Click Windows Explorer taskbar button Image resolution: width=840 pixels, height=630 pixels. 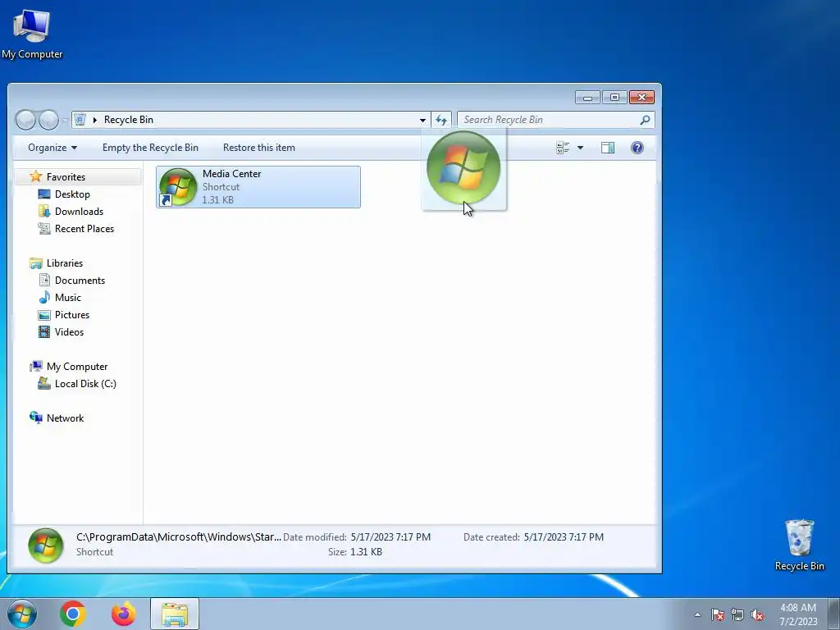(x=175, y=614)
